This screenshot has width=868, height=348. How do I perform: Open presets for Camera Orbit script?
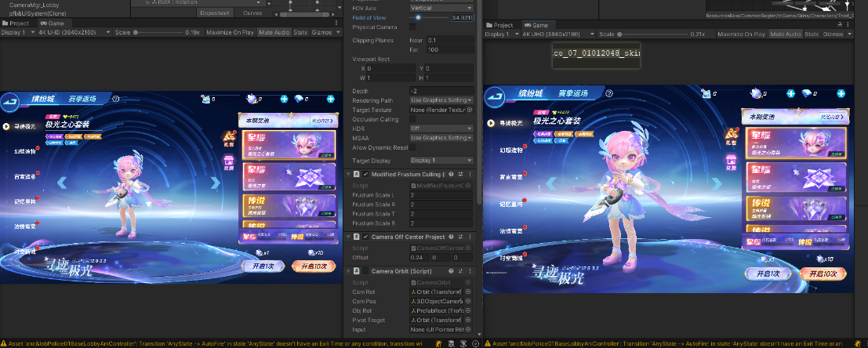[x=460, y=271]
